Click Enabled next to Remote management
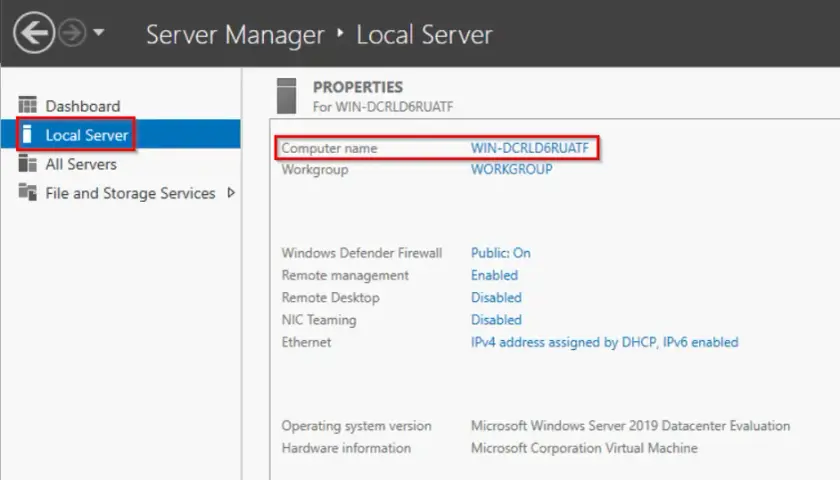The height and width of the screenshot is (480, 840). point(494,275)
